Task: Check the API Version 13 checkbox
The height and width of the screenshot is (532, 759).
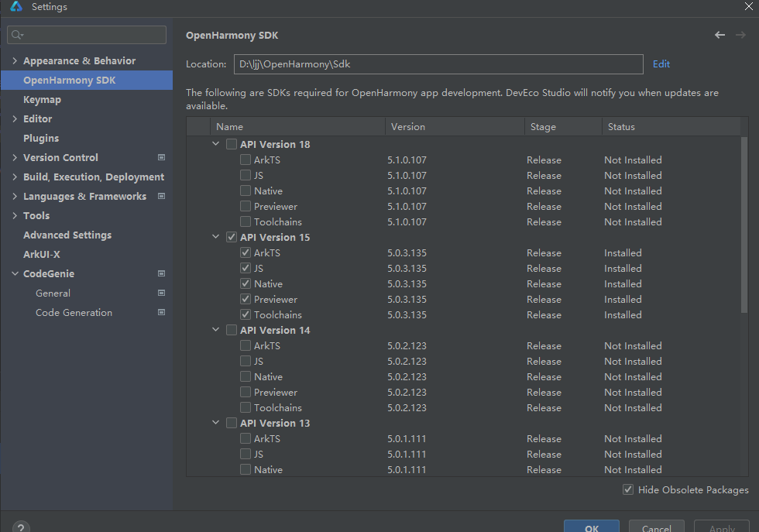Action: (232, 423)
